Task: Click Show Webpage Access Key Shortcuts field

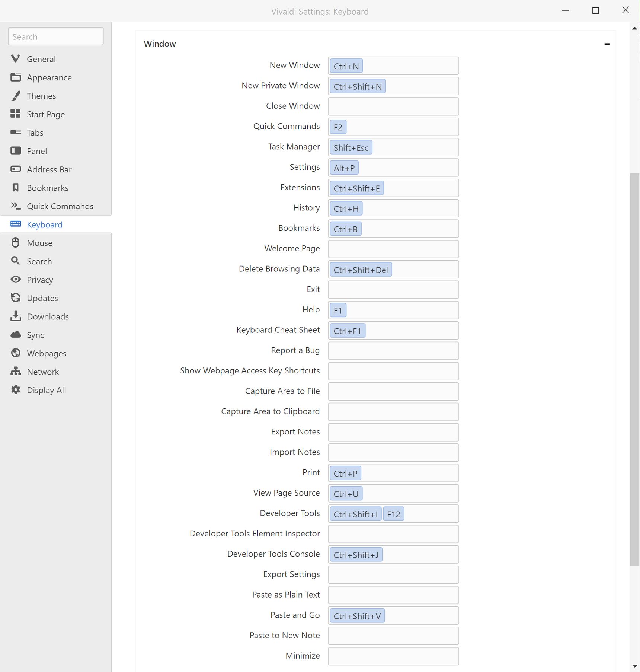Action: pos(393,371)
